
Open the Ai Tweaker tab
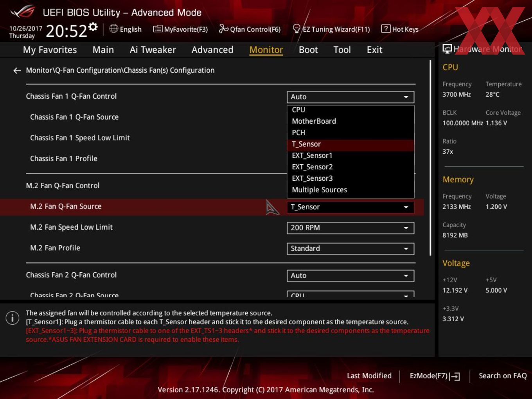[x=153, y=50]
